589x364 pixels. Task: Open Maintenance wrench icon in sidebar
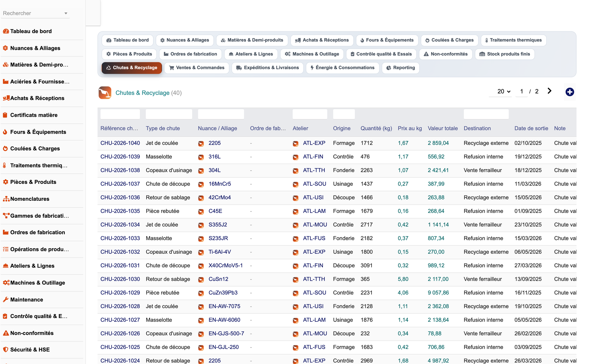5,300
